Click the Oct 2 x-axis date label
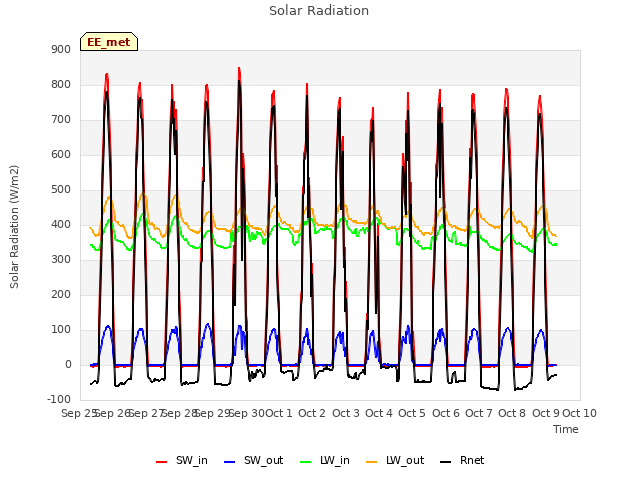This screenshot has height=480, width=640. click(312, 413)
